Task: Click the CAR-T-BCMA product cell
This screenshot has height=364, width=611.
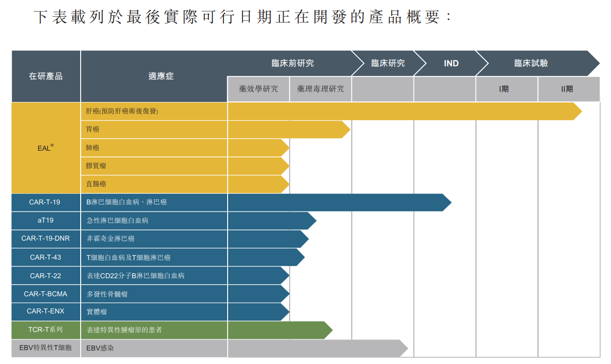Action: click(46, 294)
